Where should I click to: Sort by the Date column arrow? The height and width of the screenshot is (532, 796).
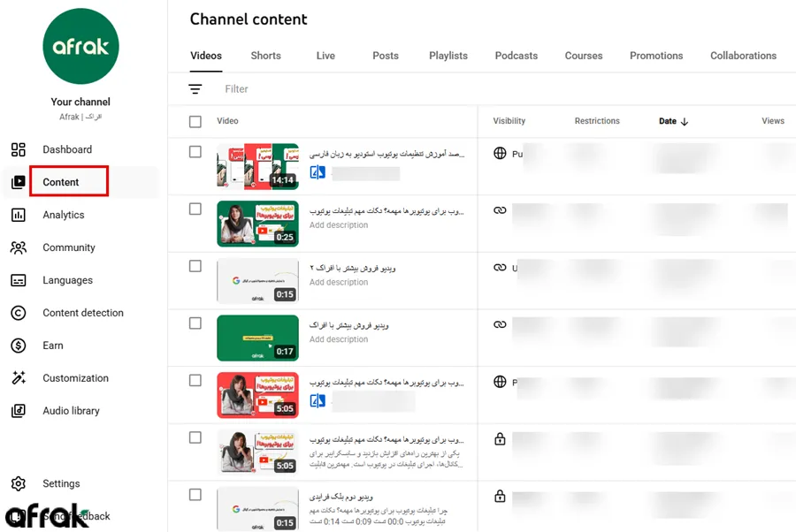[x=685, y=122]
